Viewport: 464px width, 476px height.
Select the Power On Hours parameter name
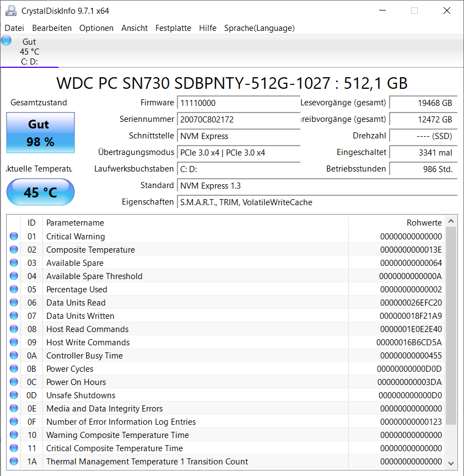click(x=76, y=382)
